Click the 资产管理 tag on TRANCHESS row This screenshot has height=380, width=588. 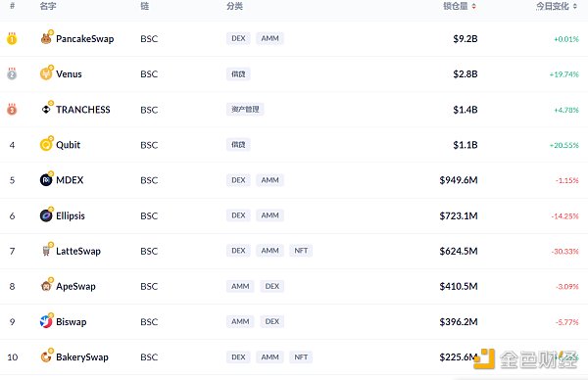(x=245, y=109)
